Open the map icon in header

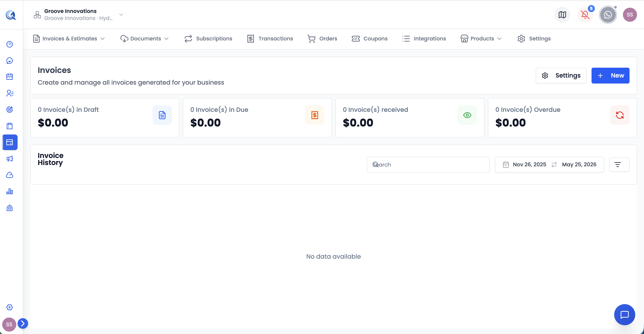[x=562, y=15]
